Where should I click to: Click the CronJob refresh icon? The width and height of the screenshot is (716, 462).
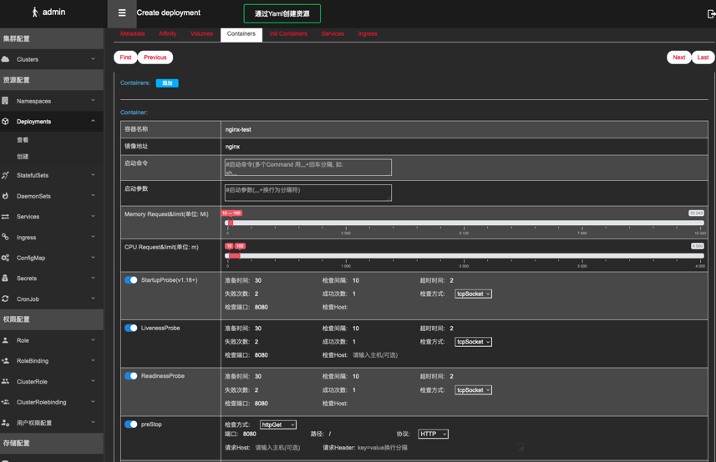coord(5,299)
